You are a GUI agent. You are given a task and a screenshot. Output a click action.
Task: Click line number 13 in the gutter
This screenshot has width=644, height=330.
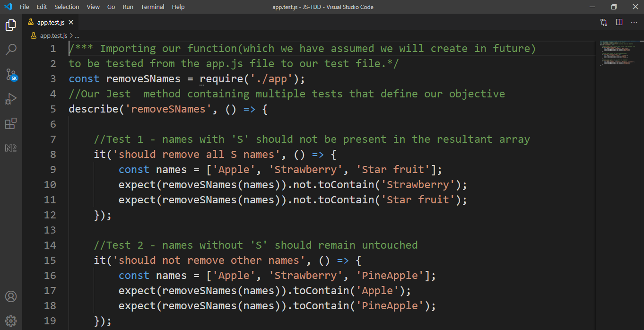point(50,230)
